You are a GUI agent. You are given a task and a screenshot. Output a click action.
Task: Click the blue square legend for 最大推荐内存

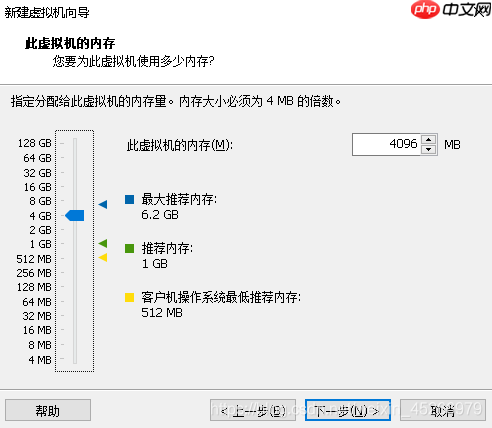point(129,199)
